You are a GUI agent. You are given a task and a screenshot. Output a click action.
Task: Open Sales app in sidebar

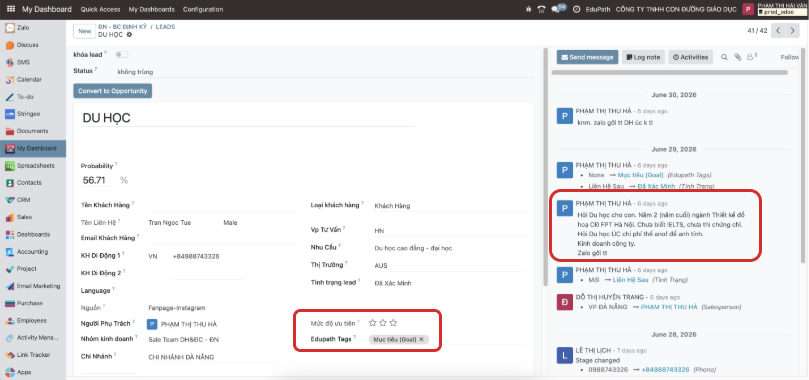33,217
